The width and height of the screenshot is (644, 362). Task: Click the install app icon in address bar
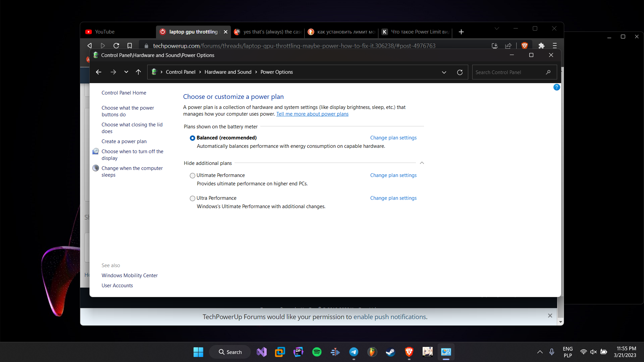click(495, 46)
